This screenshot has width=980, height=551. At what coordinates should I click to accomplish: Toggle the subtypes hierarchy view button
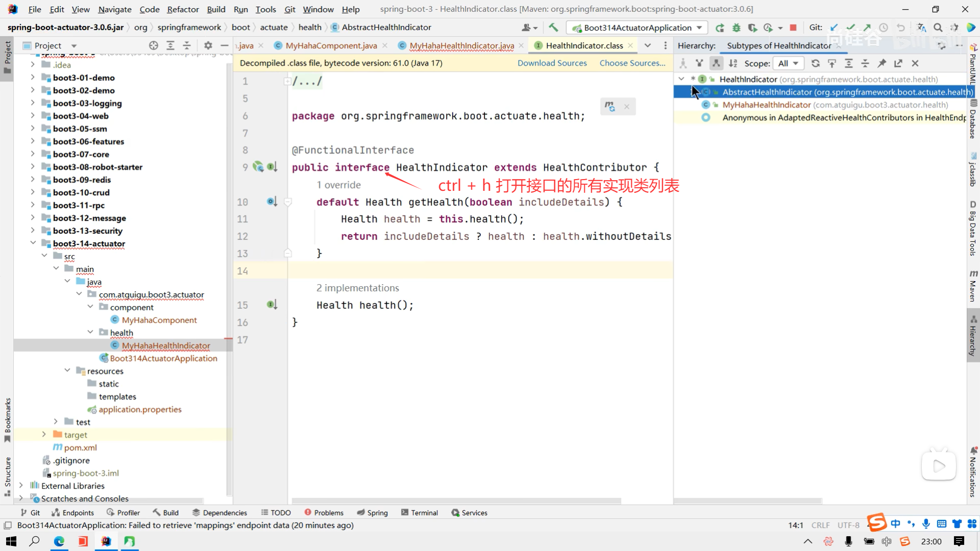point(716,63)
